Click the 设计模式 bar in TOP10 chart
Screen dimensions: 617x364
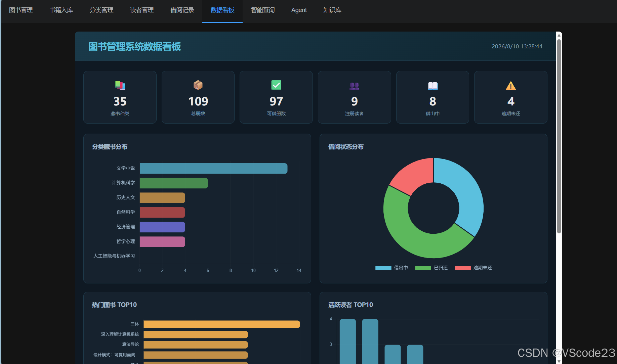click(x=196, y=355)
